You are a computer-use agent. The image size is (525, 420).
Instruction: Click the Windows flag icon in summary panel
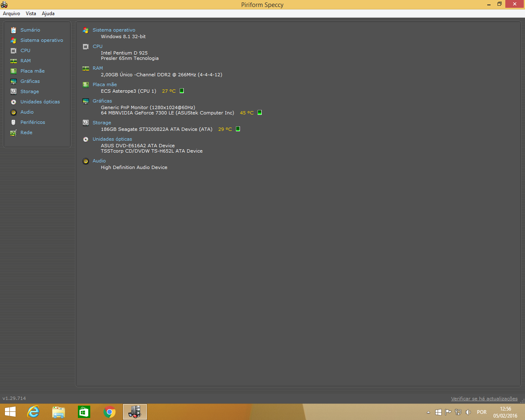pyautogui.click(x=86, y=30)
